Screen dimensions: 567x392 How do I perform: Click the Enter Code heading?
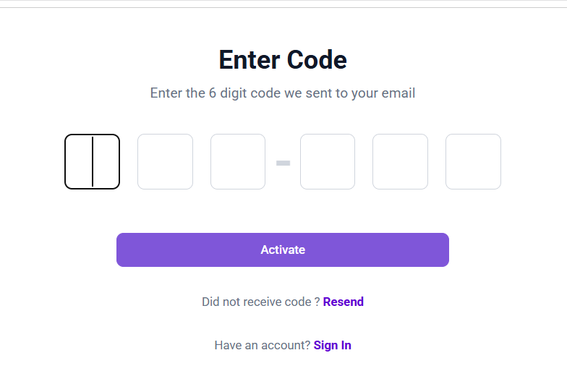point(283,59)
